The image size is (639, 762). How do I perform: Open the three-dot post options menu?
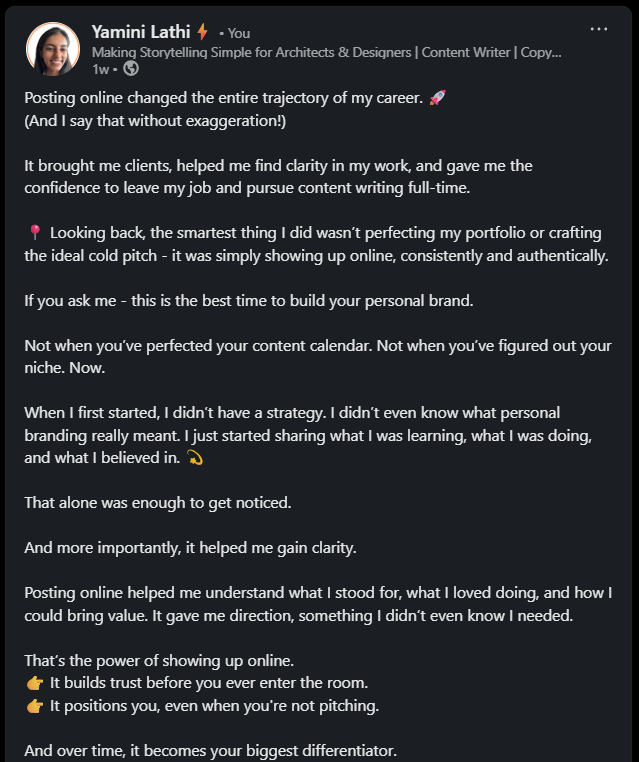[598, 29]
